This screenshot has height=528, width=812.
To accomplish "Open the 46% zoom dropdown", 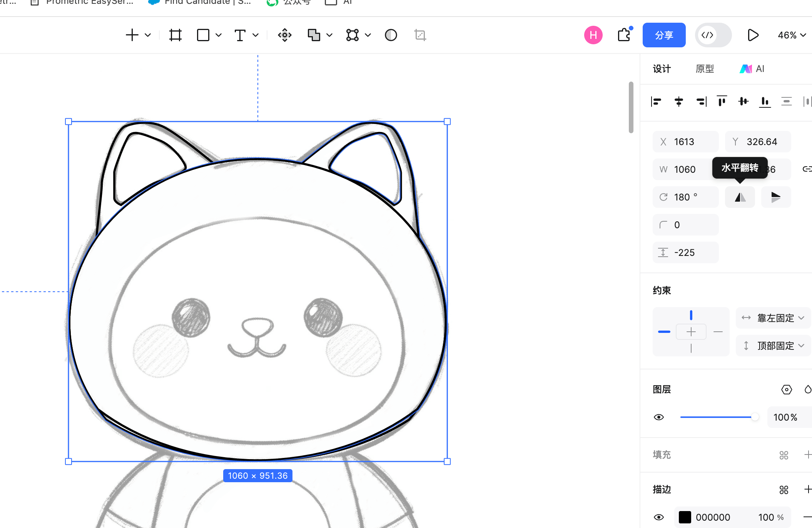I will (x=792, y=35).
